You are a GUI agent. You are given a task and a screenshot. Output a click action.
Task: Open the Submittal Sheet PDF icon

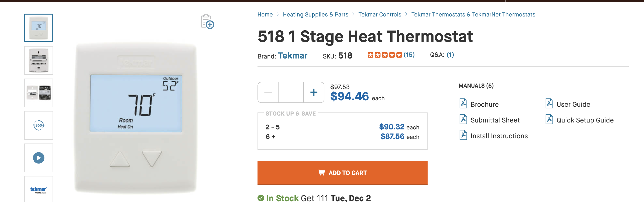click(463, 119)
